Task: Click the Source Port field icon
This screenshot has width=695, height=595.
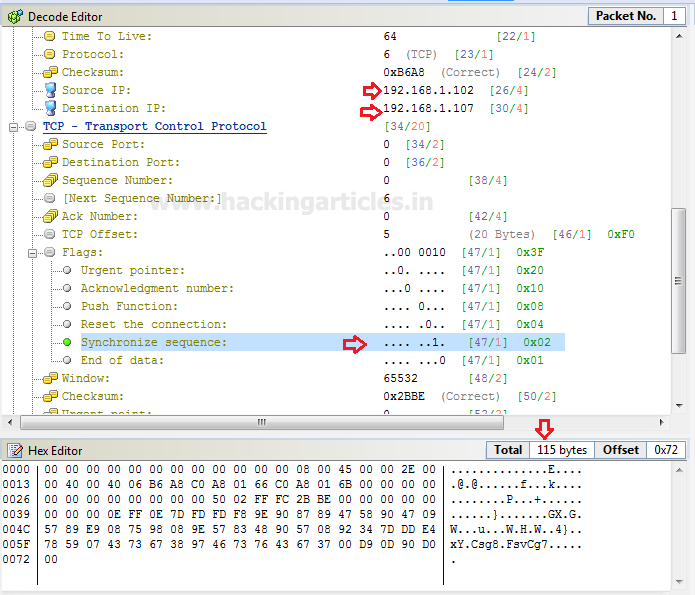Action: tap(50, 144)
